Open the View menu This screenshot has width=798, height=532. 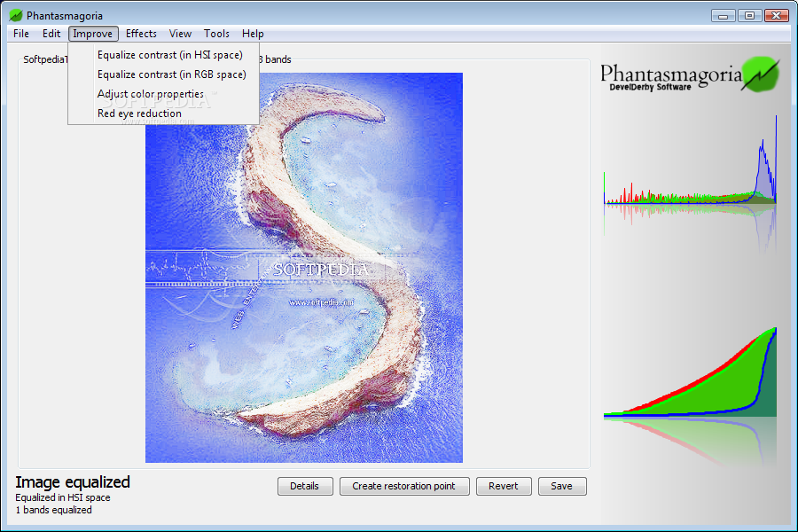180,34
